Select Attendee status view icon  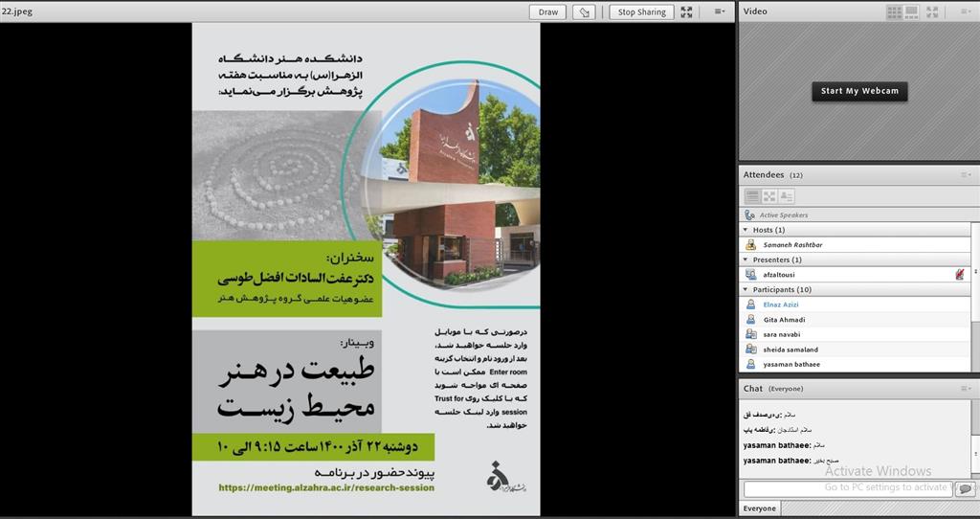[787, 196]
